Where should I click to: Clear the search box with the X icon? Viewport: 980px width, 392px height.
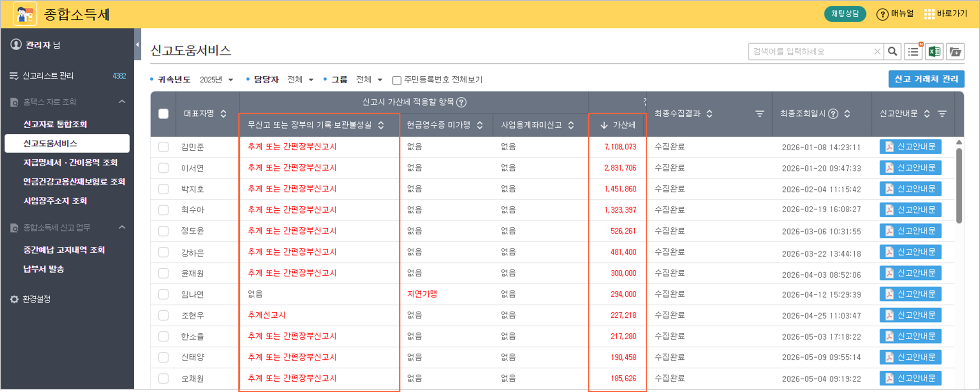point(877,51)
